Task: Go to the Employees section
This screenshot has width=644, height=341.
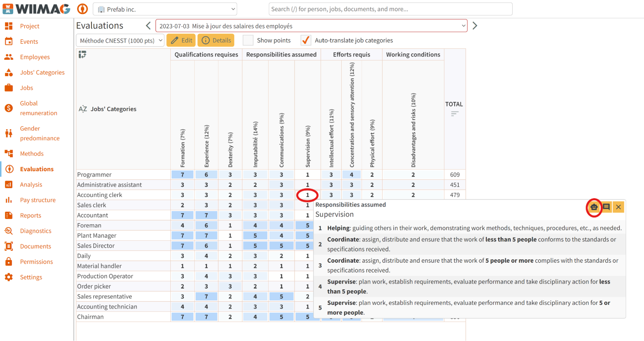Action: [x=35, y=57]
